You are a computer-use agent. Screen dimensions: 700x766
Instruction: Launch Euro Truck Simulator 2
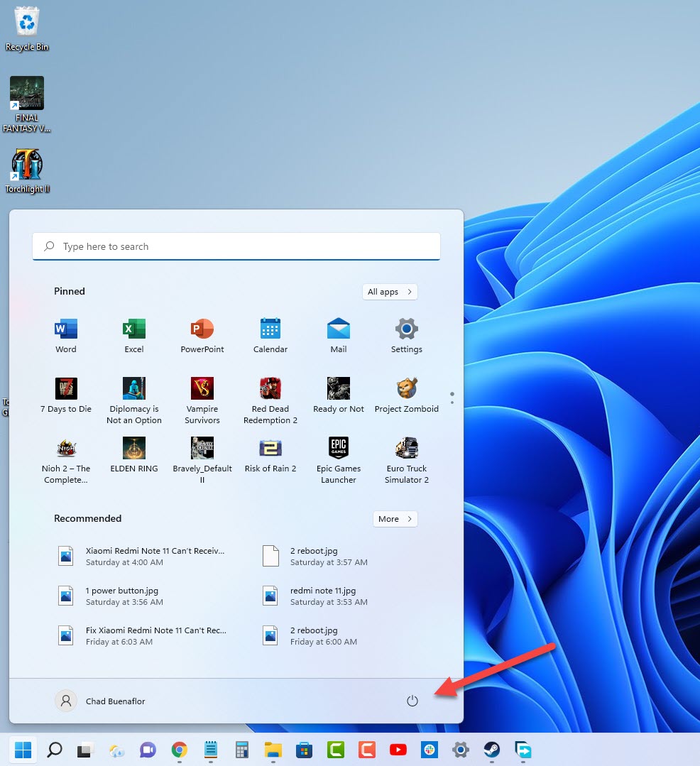tap(406, 460)
